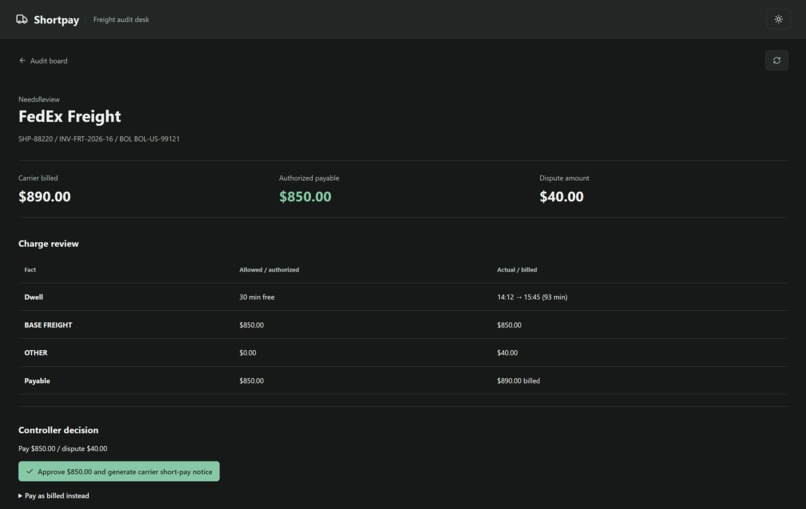Click the refresh icon button

[776, 61]
